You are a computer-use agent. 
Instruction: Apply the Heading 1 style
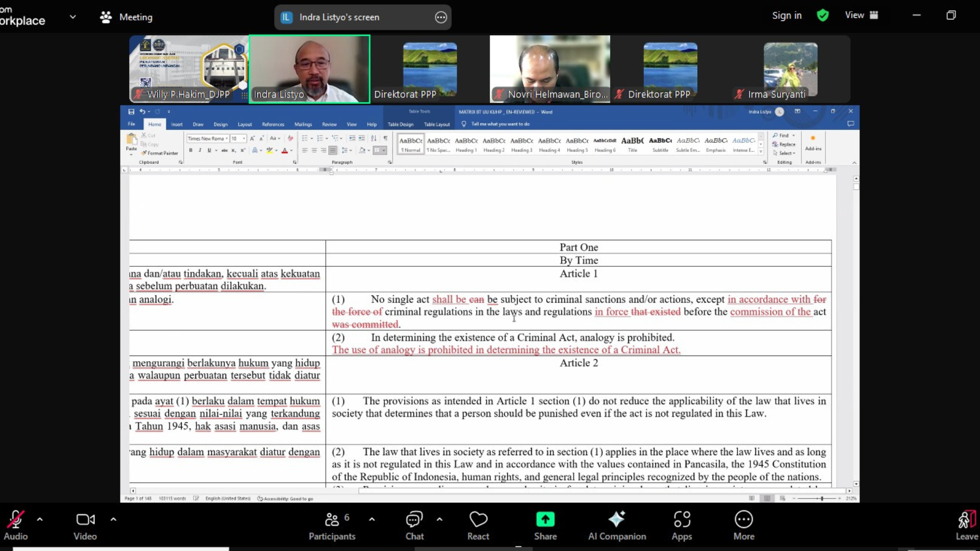466,144
